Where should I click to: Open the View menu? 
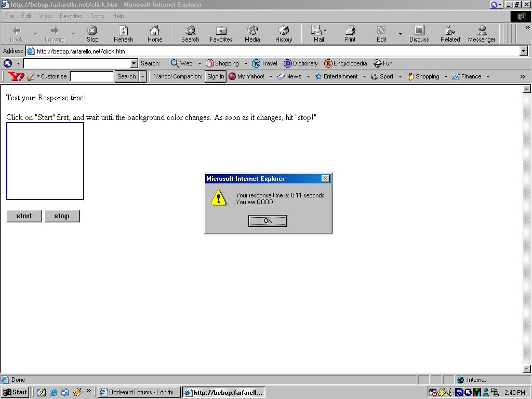click(x=45, y=16)
